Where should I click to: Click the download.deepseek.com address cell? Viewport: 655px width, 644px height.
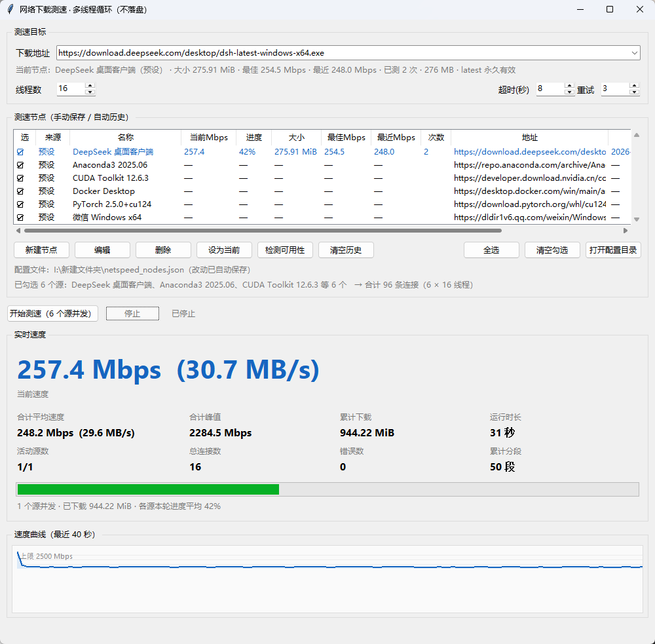point(530,152)
